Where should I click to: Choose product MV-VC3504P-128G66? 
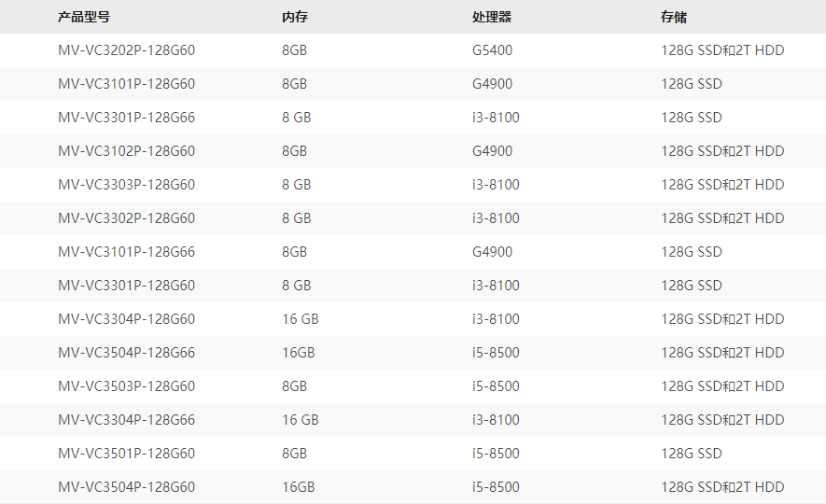pyautogui.click(x=126, y=353)
